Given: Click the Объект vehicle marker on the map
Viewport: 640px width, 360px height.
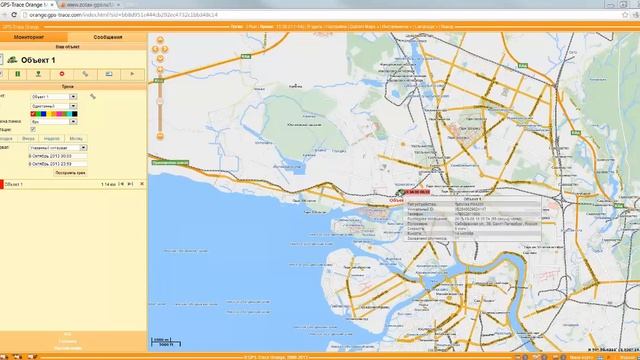Looking at the screenshot, I should (400, 193).
